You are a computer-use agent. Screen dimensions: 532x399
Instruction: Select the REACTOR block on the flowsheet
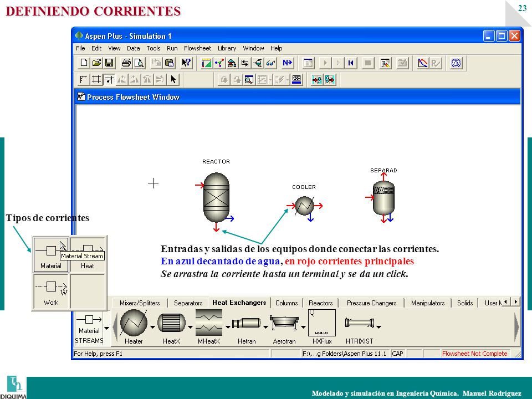[x=216, y=197]
